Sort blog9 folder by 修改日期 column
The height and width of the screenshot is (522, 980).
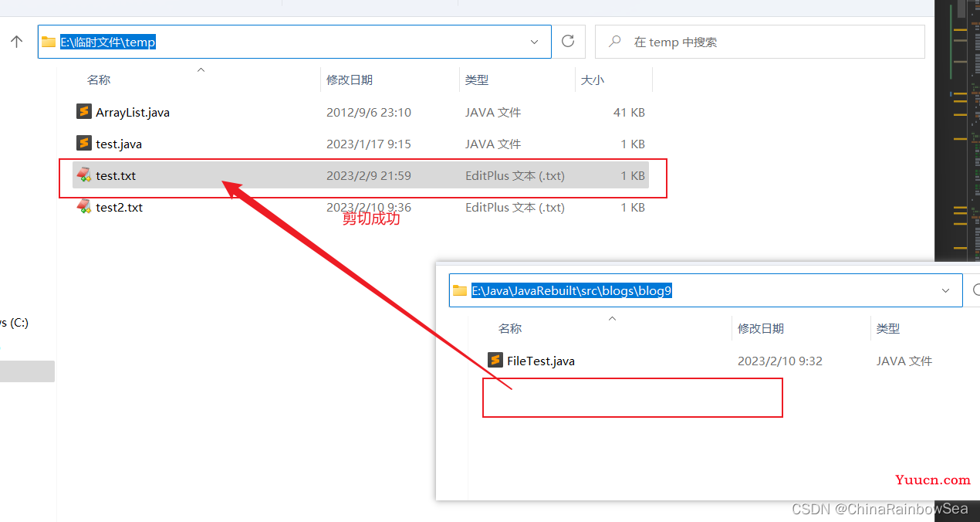click(x=761, y=328)
